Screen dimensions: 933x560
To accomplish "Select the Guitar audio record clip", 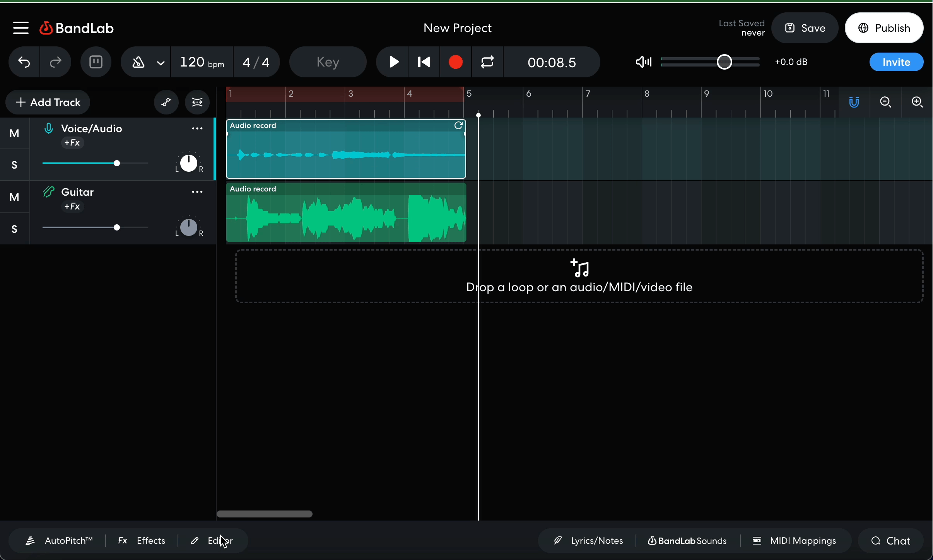I will tap(346, 213).
